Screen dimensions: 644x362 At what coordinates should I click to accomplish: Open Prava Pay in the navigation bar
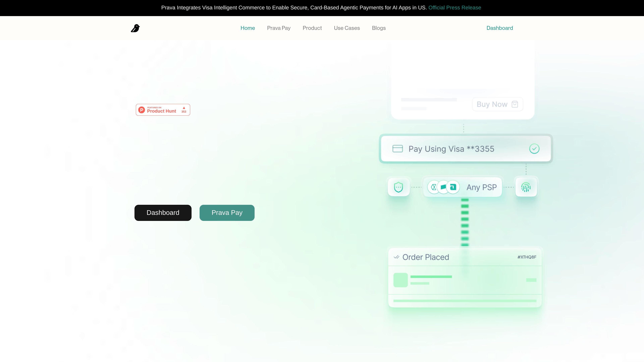click(x=279, y=28)
